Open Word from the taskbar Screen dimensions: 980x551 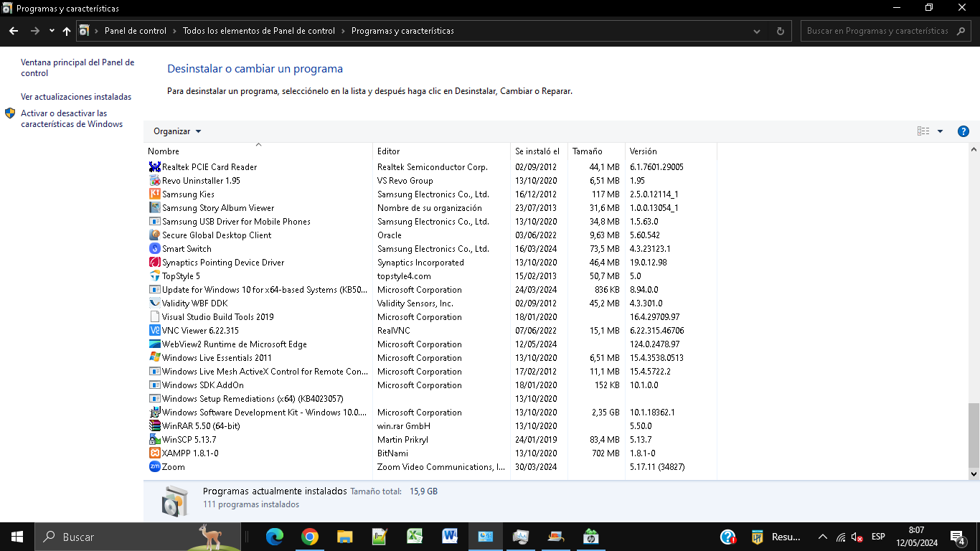450,537
